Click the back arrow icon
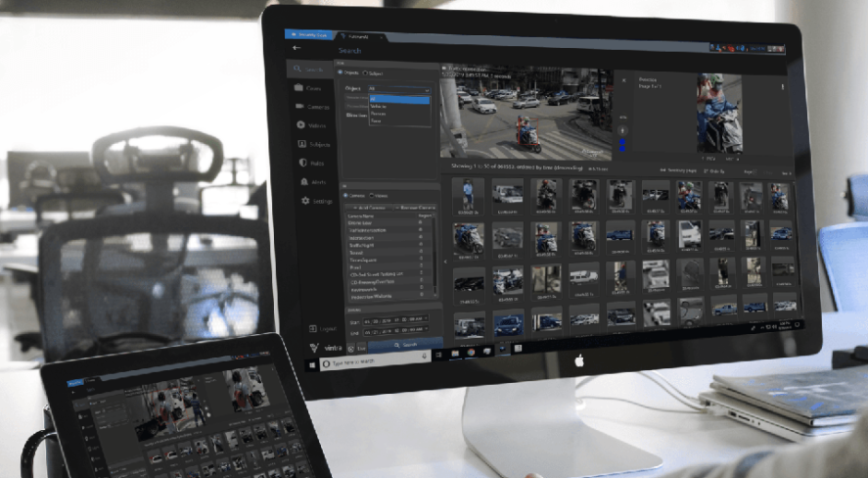The height and width of the screenshot is (478, 868). coord(297,47)
